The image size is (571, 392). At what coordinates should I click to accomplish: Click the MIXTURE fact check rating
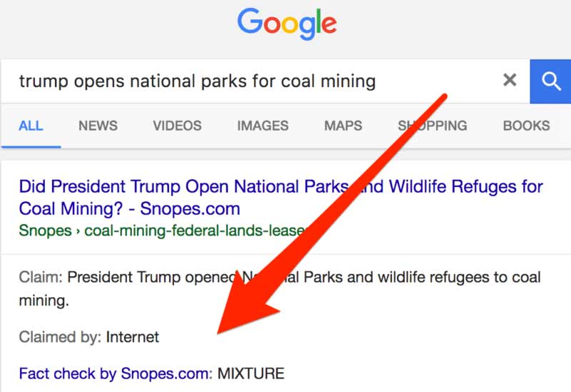[x=251, y=373]
